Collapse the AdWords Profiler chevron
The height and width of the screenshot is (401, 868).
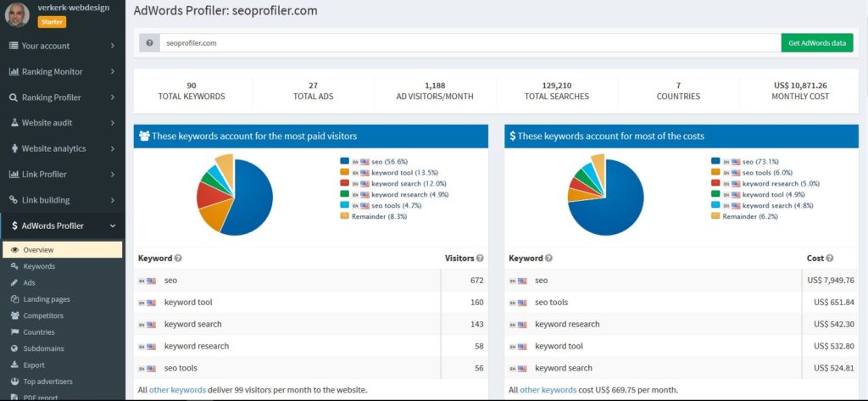113,226
